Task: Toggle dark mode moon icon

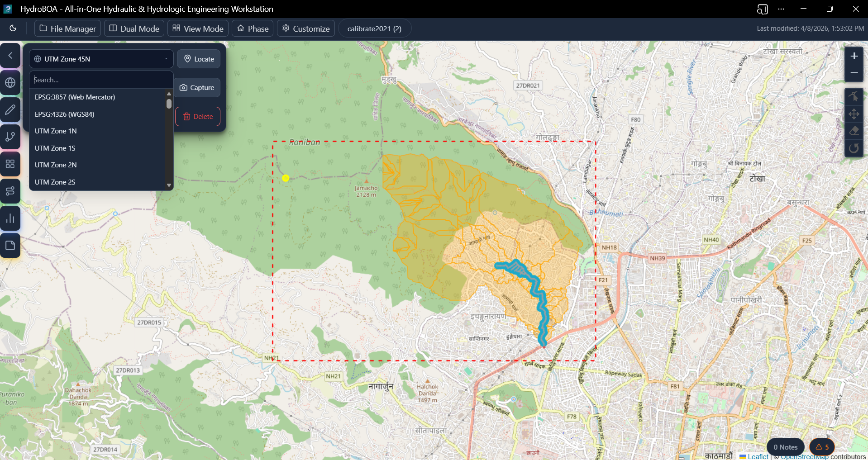Action: pos(13,28)
